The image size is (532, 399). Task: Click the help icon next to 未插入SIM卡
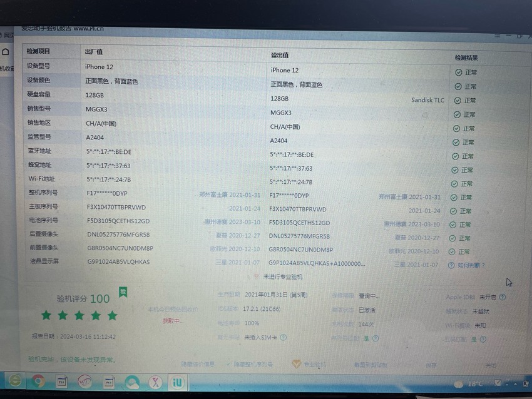[x=284, y=337]
